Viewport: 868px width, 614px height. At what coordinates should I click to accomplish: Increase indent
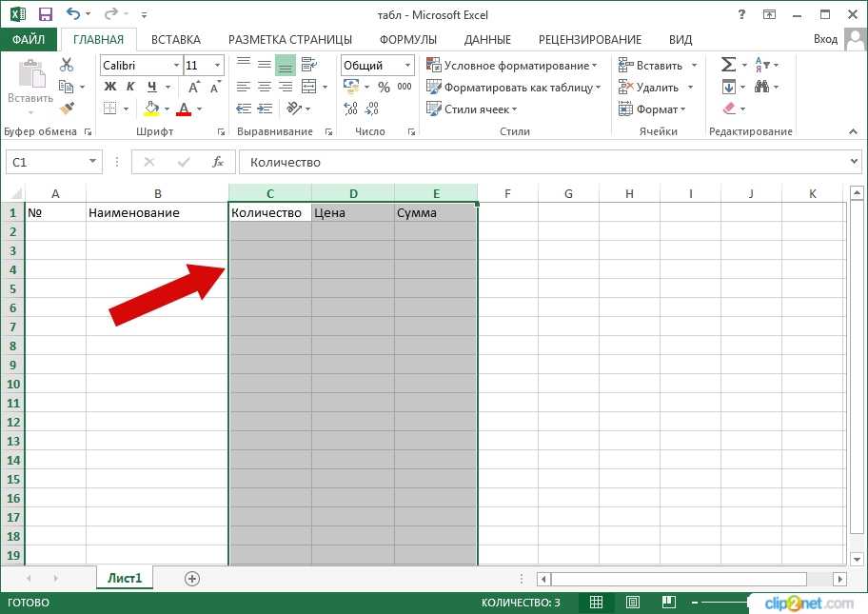point(266,109)
